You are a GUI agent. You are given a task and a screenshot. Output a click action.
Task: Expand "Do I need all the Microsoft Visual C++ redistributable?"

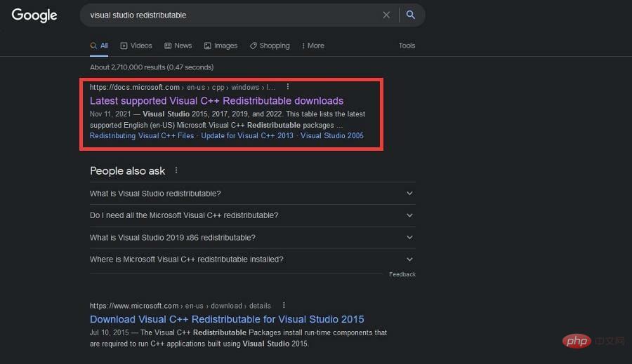[252, 215]
